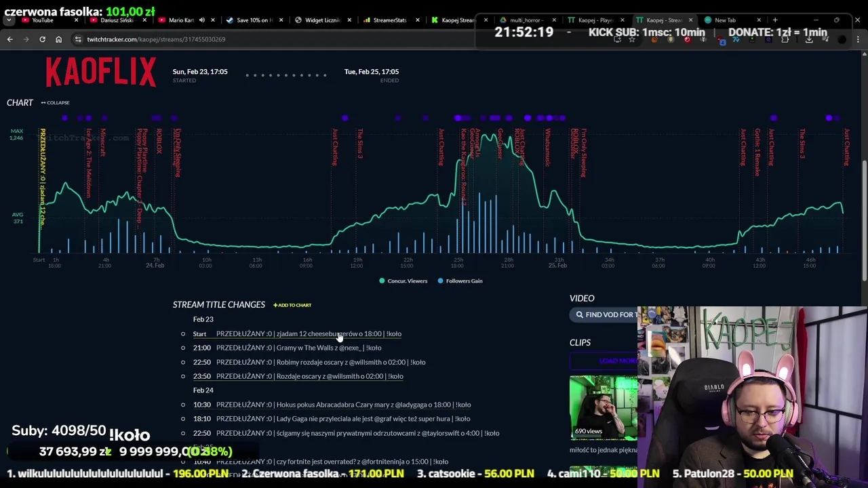This screenshot has width=868, height=488.
Task: Open the browser home icon
Action: point(58,39)
